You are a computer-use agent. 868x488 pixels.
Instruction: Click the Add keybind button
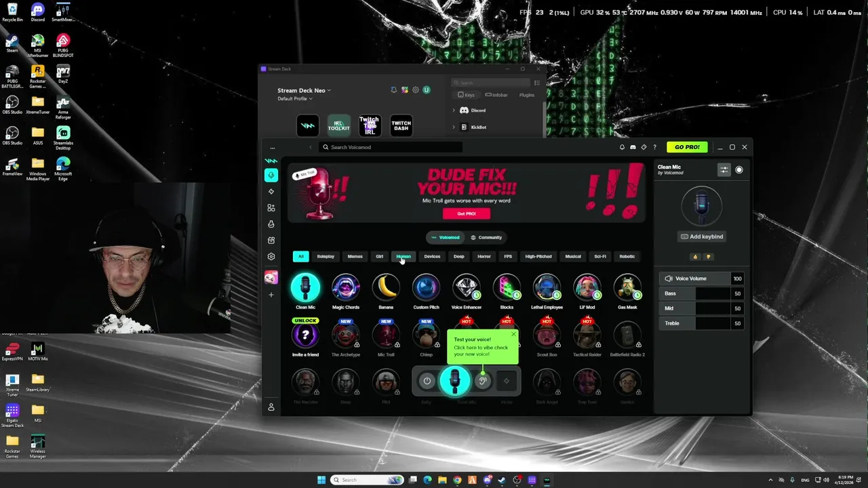[702, 237]
